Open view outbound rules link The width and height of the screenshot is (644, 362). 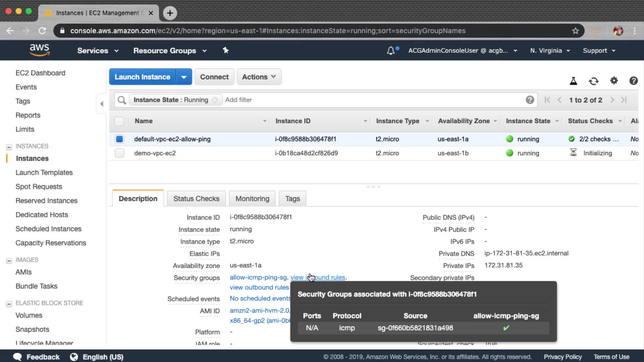point(259,287)
